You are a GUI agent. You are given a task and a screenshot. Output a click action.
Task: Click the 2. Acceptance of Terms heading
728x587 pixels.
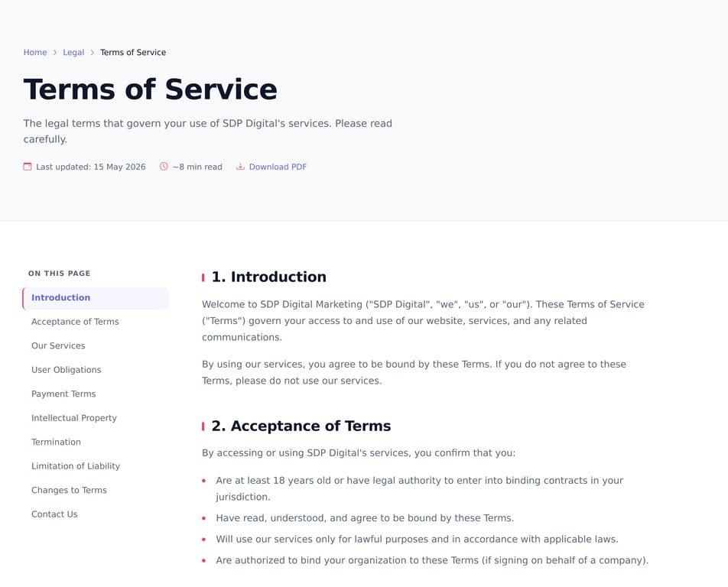coord(301,426)
